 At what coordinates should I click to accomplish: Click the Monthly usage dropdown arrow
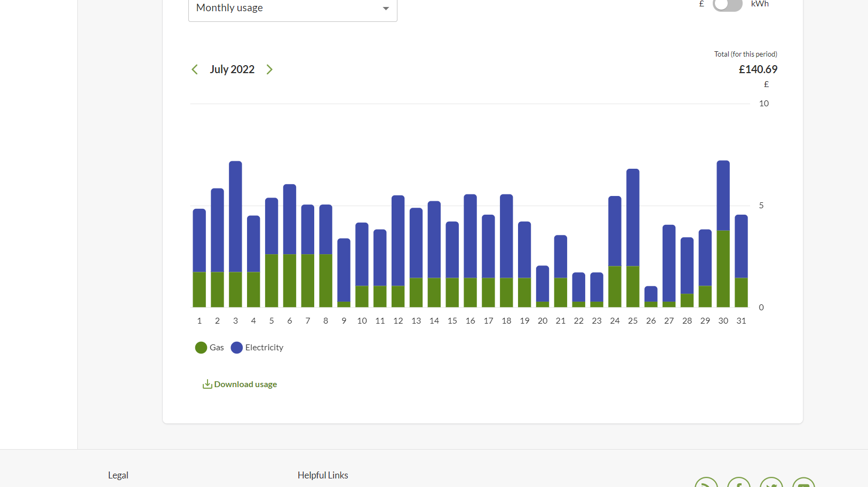point(386,9)
